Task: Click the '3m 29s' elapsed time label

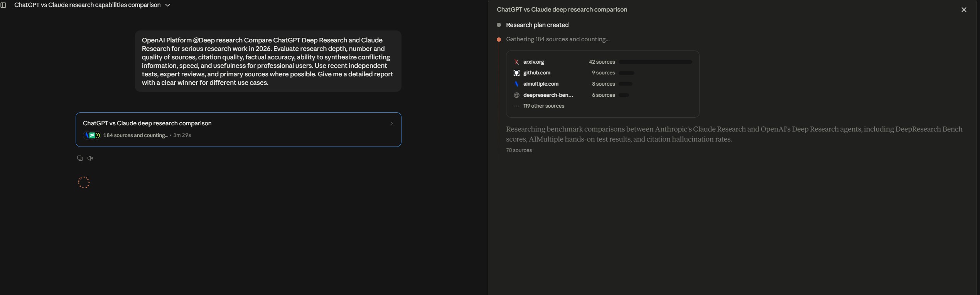Action: [182, 135]
